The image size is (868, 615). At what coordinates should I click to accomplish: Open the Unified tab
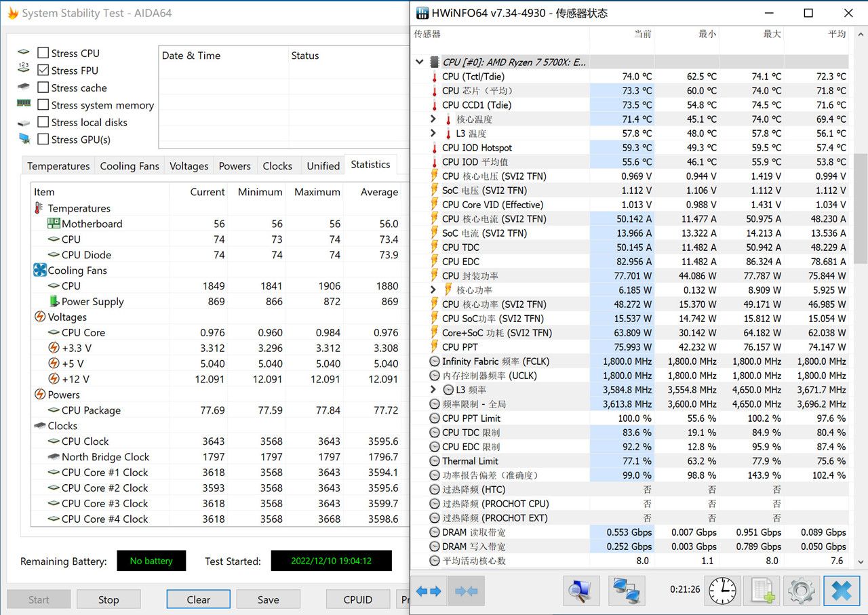click(323, 166)
